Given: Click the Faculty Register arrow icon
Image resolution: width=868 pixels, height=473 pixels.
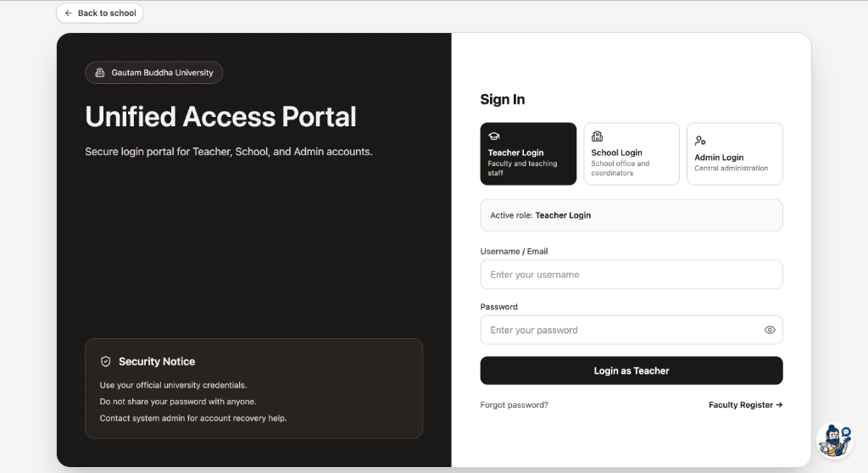Looking at the screenshot, I should [x=779, y=405].
